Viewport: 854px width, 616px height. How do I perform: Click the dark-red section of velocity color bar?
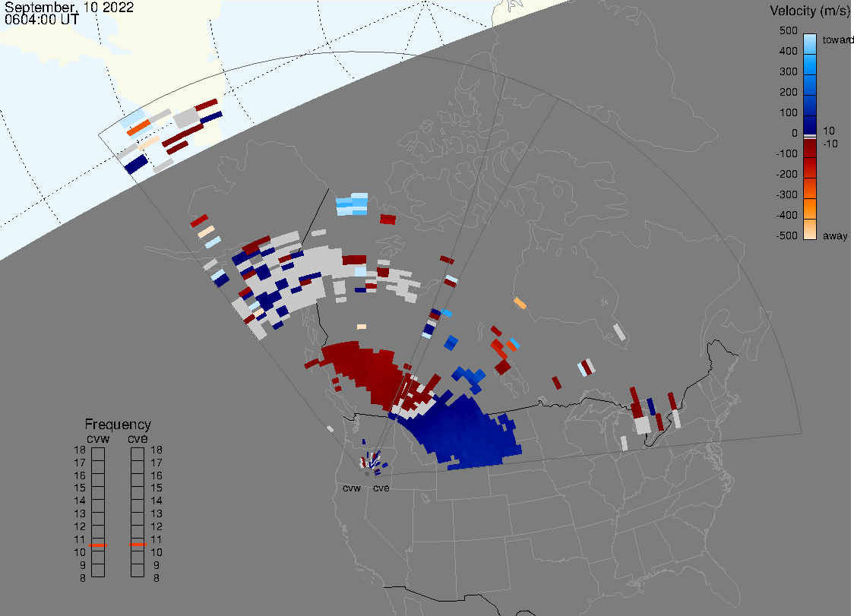[810, 148]
